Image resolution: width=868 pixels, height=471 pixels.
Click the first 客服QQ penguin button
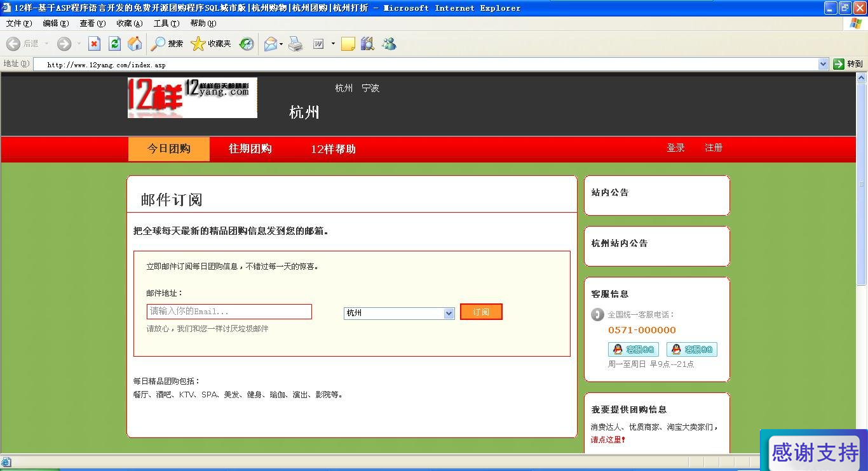(x=633, y=349)
